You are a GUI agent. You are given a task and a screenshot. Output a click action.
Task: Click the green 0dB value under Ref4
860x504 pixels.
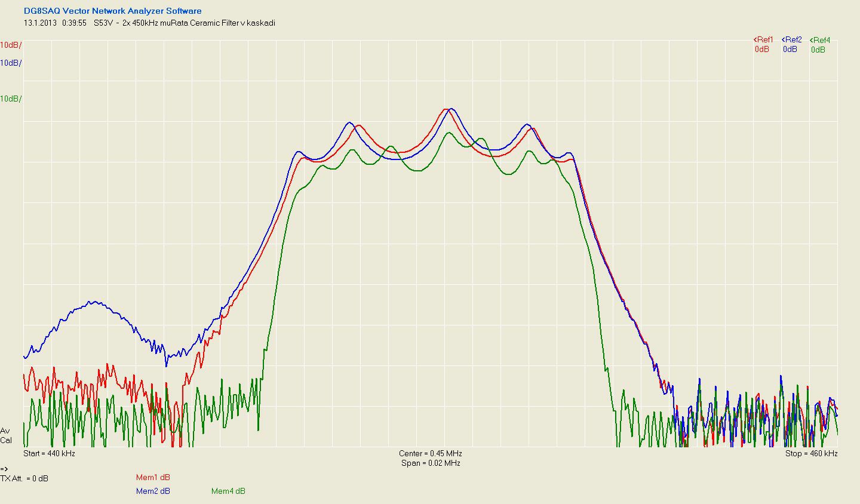click(x=818, y=50)
